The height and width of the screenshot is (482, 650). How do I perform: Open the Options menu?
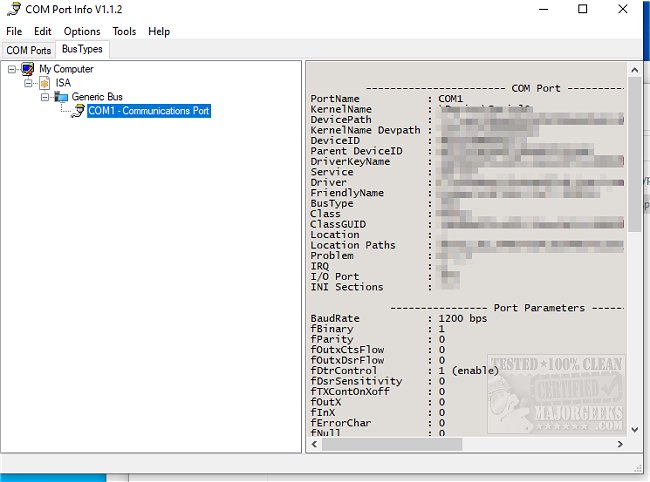[x=82, y=31]
